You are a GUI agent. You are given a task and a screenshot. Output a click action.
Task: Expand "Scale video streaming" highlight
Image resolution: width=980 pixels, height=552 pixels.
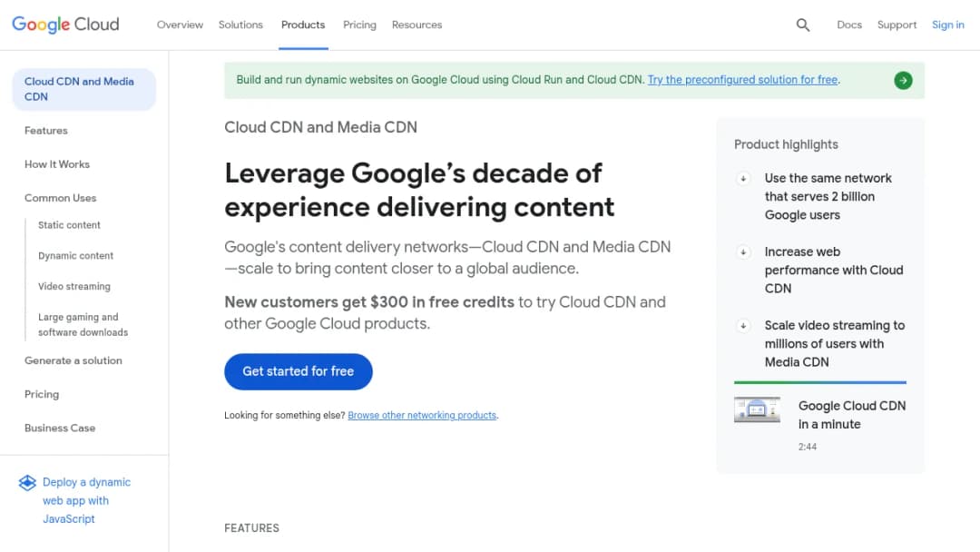point(743,326)
